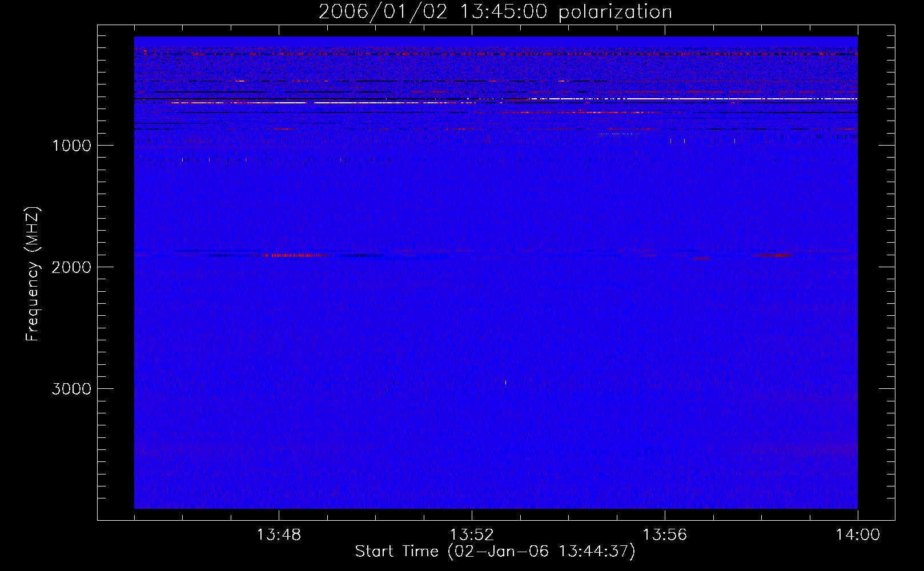Viewport: 924px width, 571px height.
Task: Click the 'Start Time (02-Jan-06 13:44:37)' label
Action: tap(495, 552)
